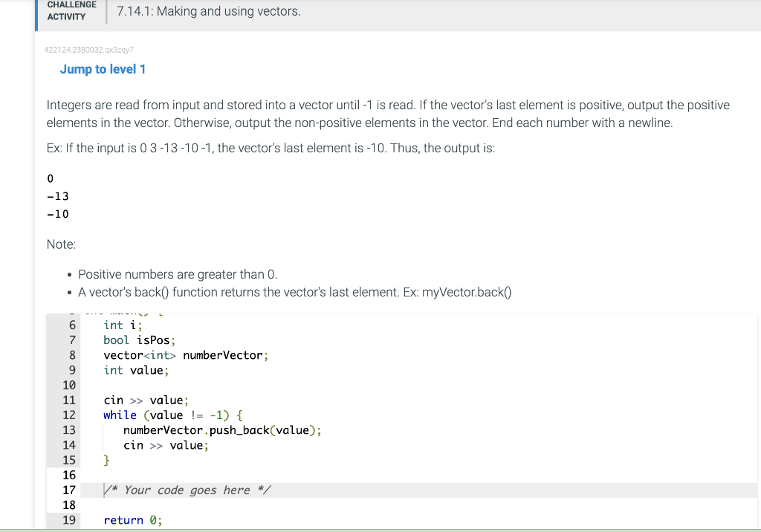Screen dimensions: 761x532
Task: Open the Jump to level 1 link
Action: [102, 68]
